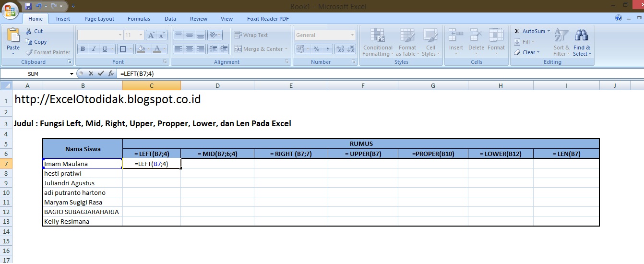This screenshot has width=644, height=264.
Task: Switch to Data tab
Action: [170, 19]
